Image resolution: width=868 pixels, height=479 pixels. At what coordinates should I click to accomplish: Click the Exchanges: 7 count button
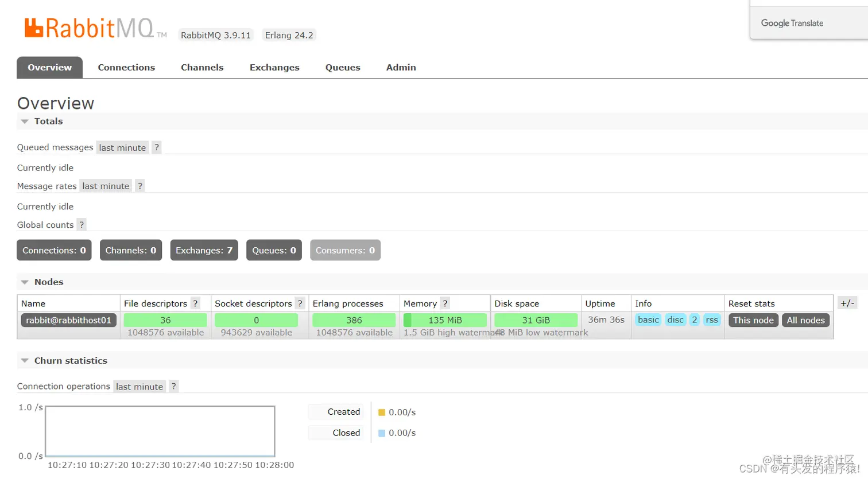click(204, 250)
